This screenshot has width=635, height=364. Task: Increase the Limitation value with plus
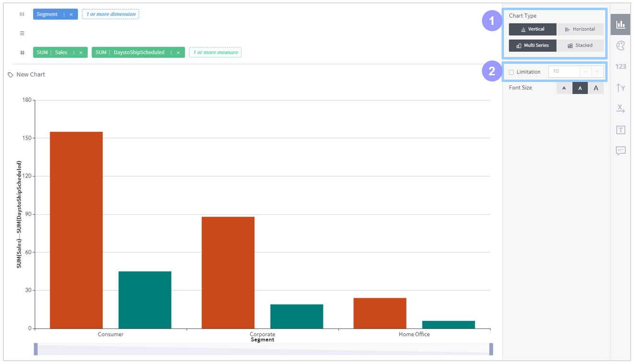pos(598,71)
